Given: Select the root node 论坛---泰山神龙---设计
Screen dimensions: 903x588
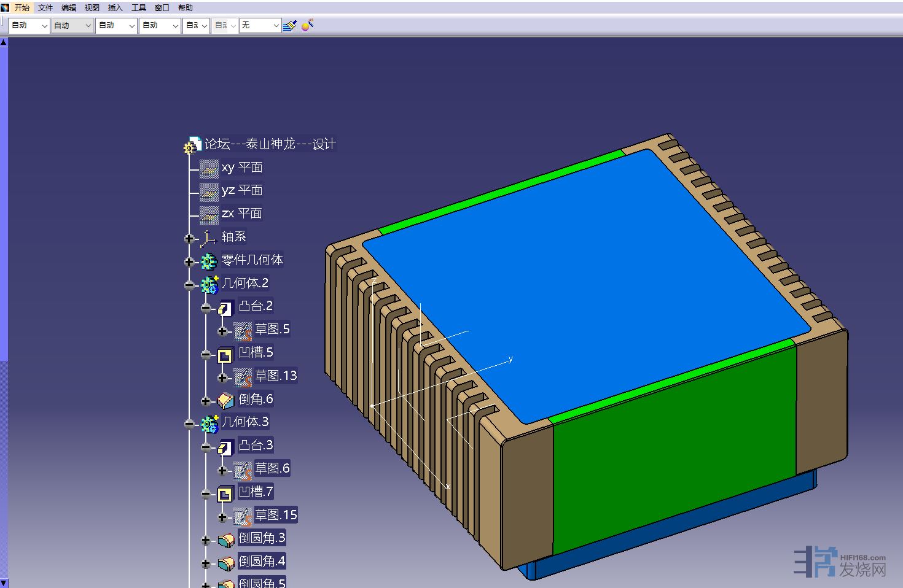Looking at the screenshot, I should (270, 144).
